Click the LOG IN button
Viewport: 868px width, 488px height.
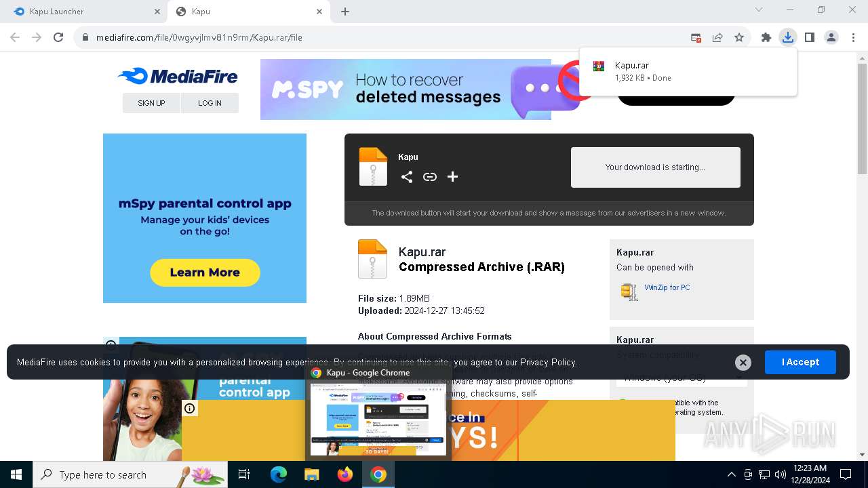(x=210, y=103)
